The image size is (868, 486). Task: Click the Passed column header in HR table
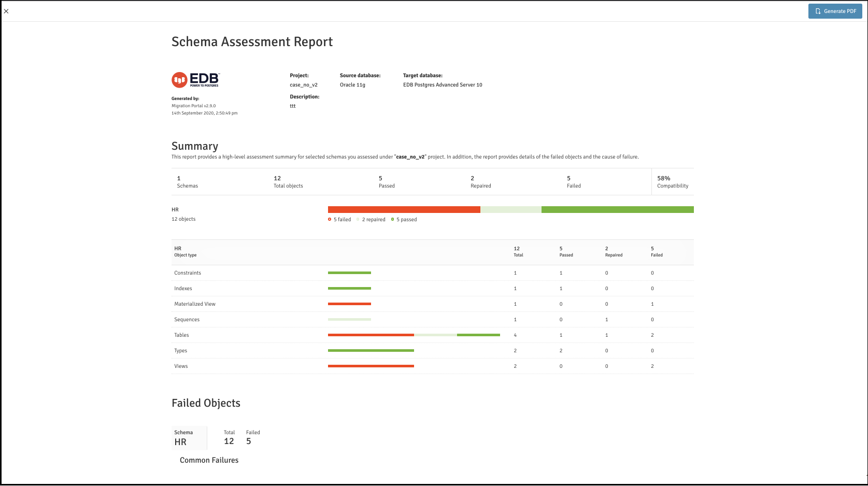coord(566,252)
